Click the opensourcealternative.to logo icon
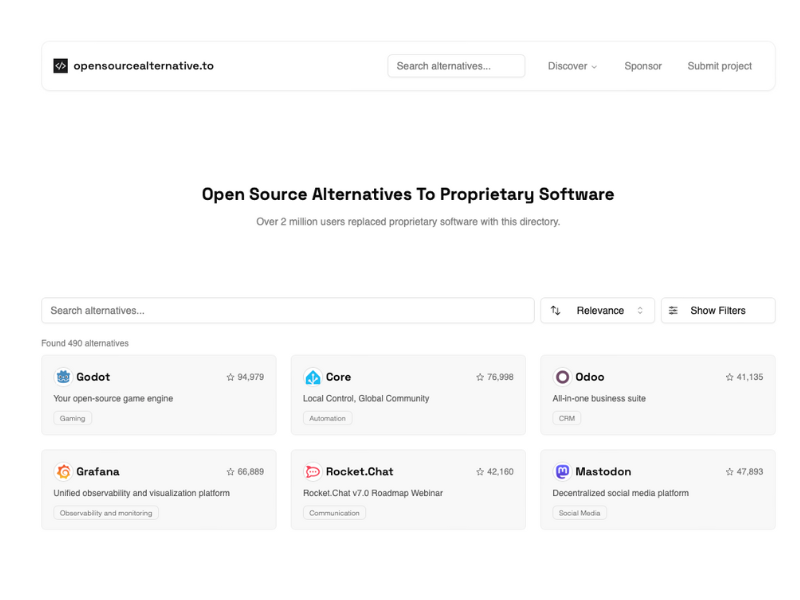 61,66
